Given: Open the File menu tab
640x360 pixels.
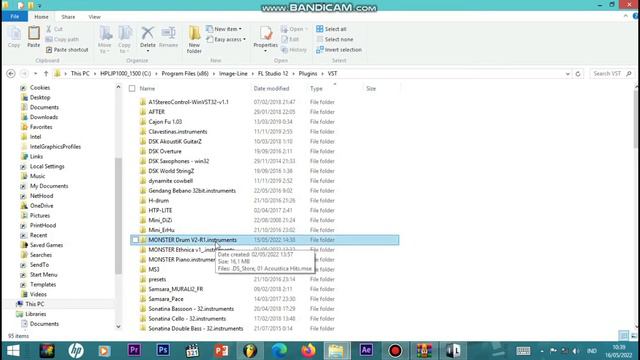Looking at the screenshot, I should click(15, 17).
